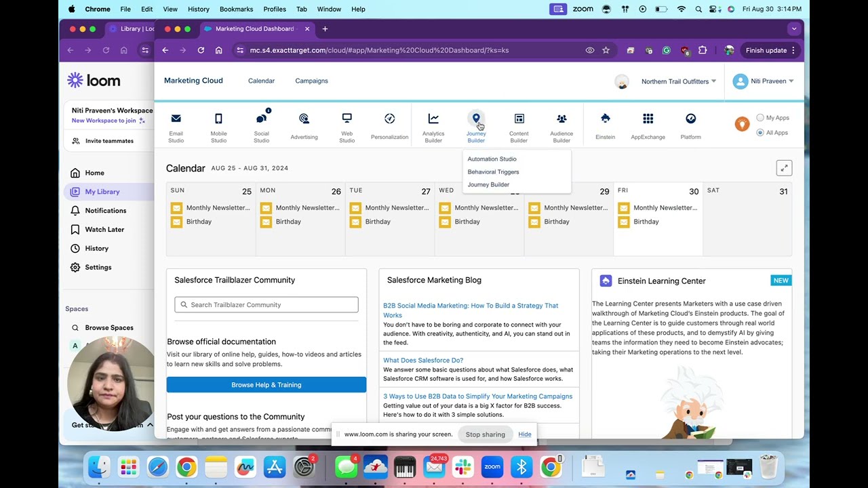Open Safari from the Dock

point(157,467)
